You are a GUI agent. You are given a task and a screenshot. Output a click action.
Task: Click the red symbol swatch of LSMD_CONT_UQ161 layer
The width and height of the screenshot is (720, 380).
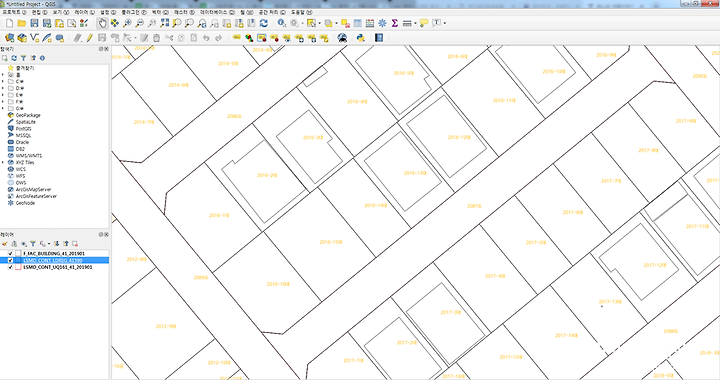pyautogui.click(x=18, y=267)
